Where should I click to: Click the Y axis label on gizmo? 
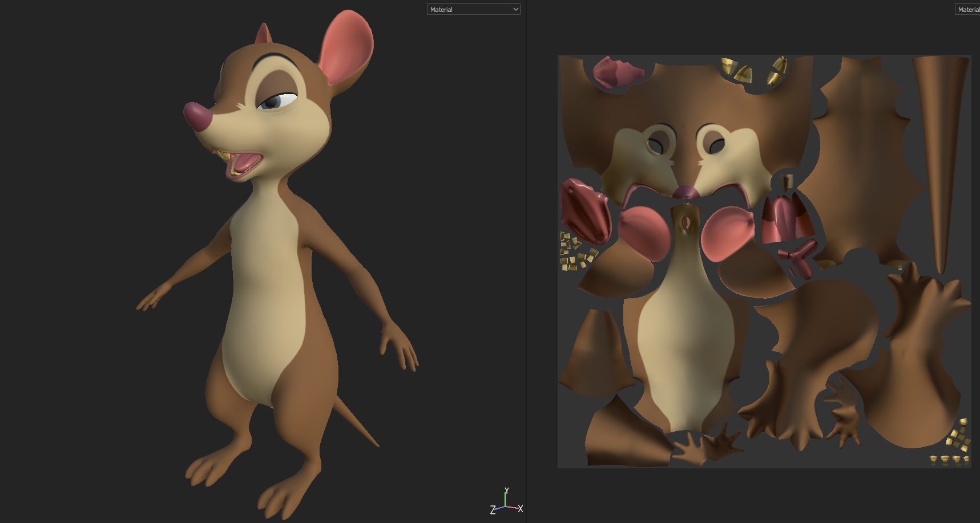click(x=506, y=490)
